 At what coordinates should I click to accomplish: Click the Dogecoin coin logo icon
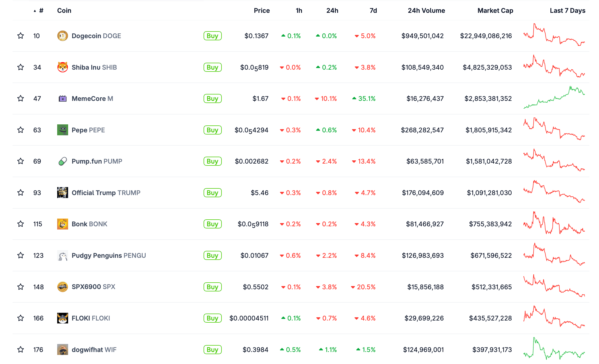tap(63, 36)
